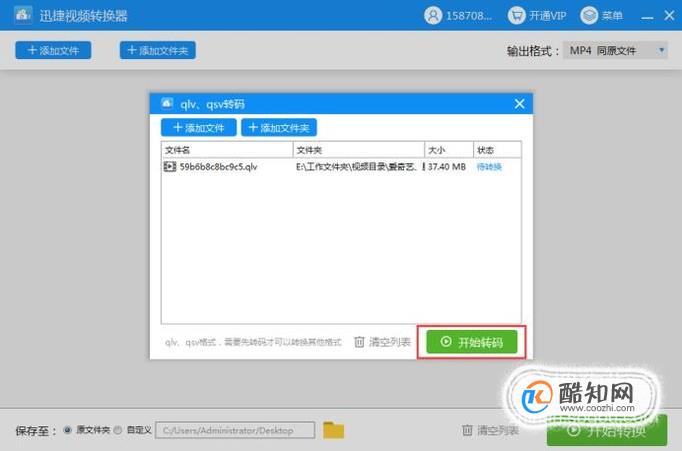Click the 37.40 MB size cell
The height and width of the screenshot is (451, 682).
coord(447,167)
